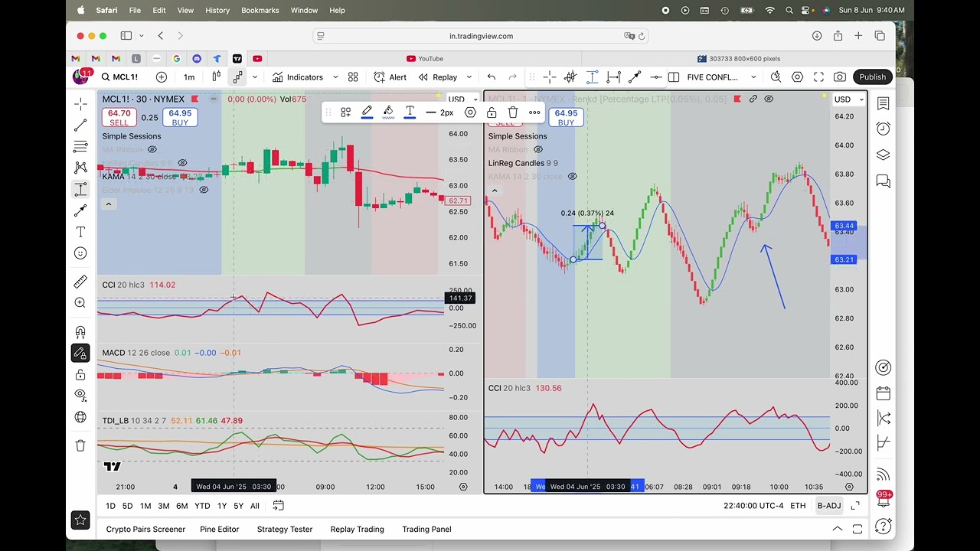Viewport: 980px width, 551px height.
Task: Open the object tree globe icon
Action: 80,417
